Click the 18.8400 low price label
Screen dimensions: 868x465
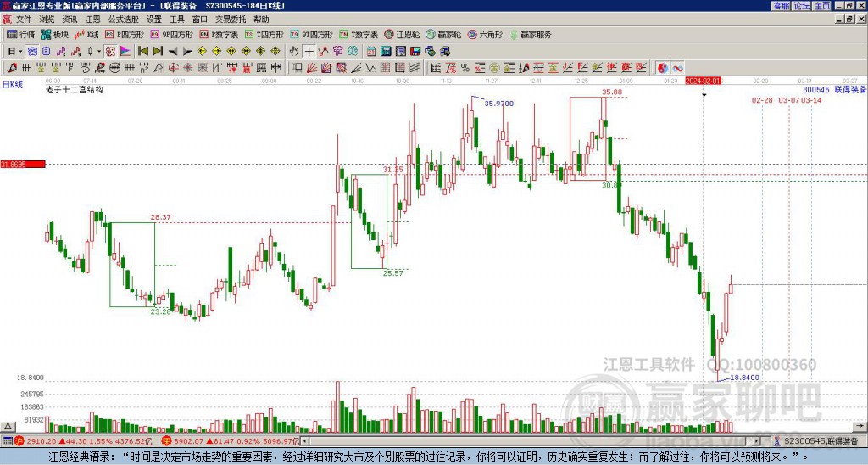pyautogui.click(x=744, y=378)
